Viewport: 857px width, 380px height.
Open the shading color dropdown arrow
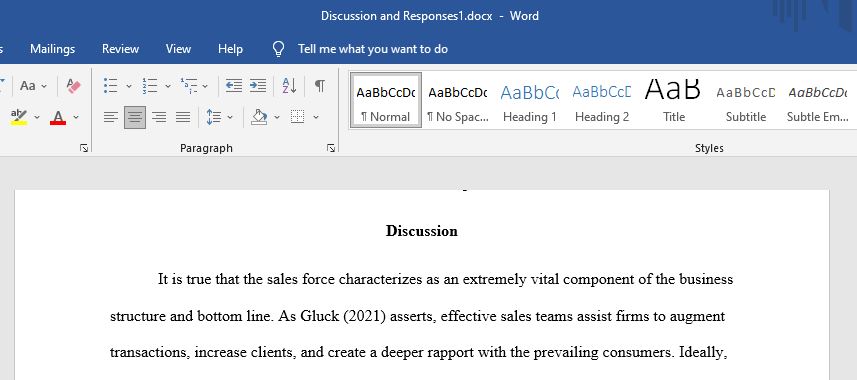coord(277,117)
